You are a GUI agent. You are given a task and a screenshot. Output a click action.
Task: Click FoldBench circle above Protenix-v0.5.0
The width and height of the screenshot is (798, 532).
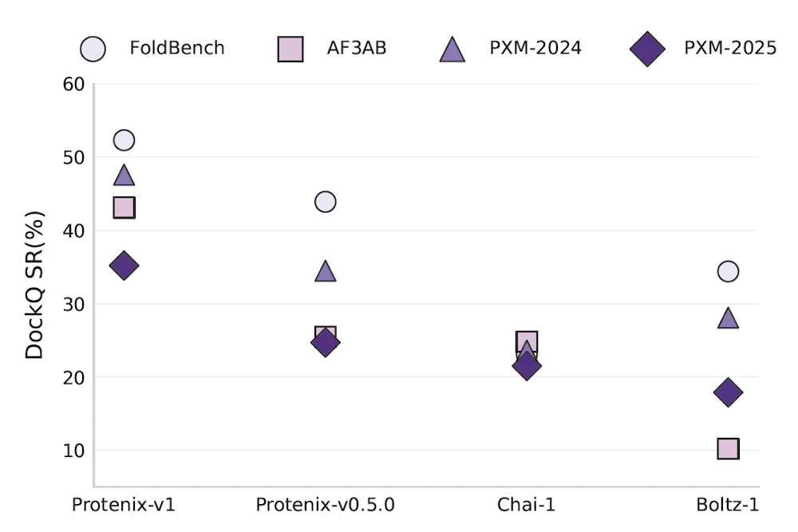[x=326, y=202]
